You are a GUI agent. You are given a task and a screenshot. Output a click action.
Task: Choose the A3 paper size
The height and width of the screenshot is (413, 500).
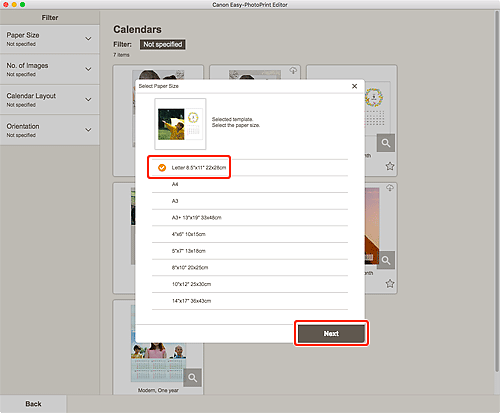pyautogui.click(x=250, y=201)
